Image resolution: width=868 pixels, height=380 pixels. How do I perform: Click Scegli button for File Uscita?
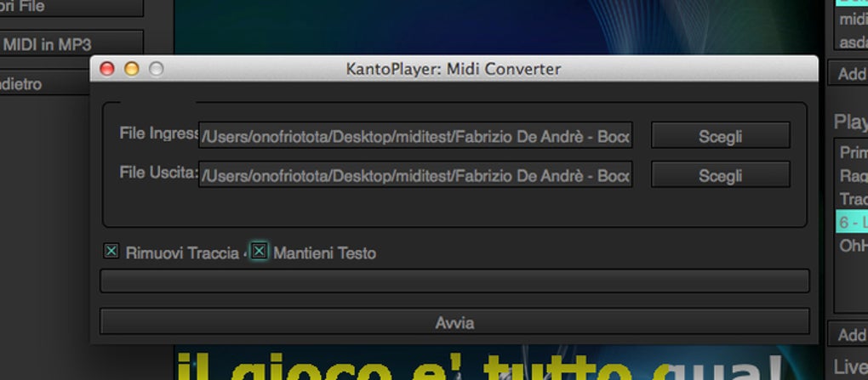[x=720, y=175]
